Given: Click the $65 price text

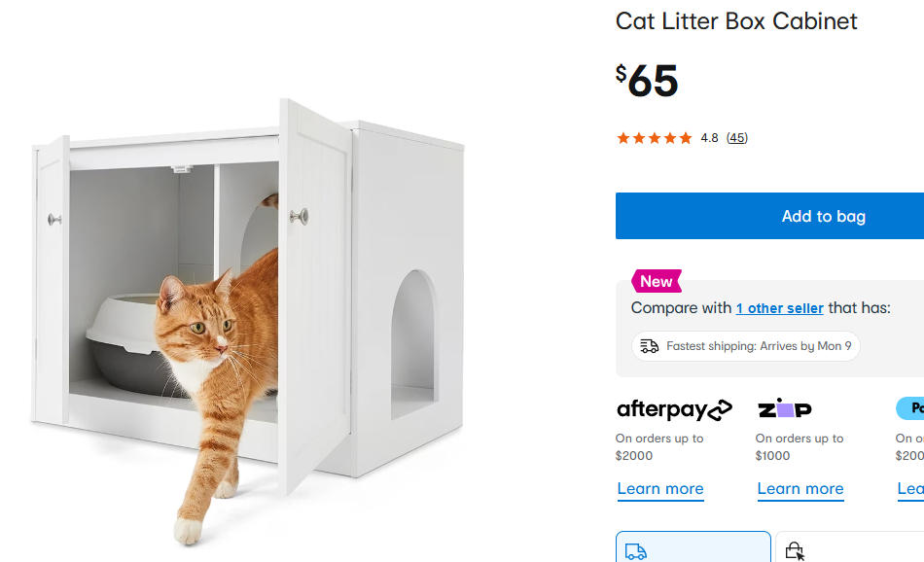Looking at the screenshot, I should click(647, 82).
